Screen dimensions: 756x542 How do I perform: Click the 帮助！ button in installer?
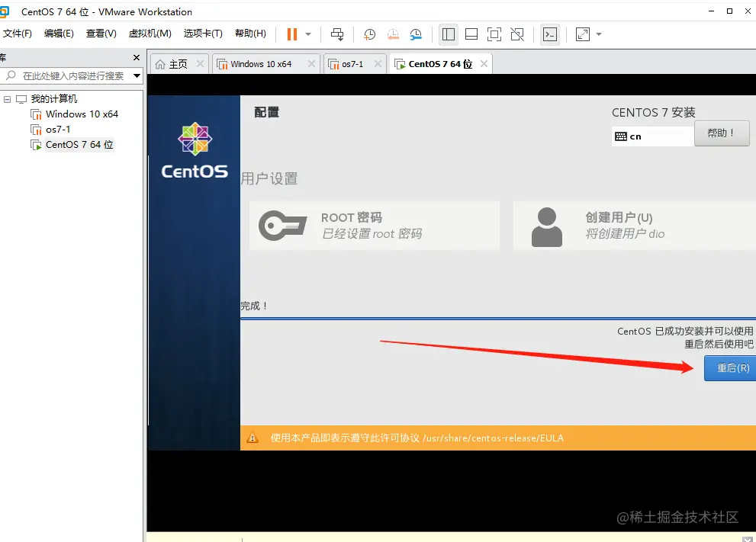click(x=722, y=133)
